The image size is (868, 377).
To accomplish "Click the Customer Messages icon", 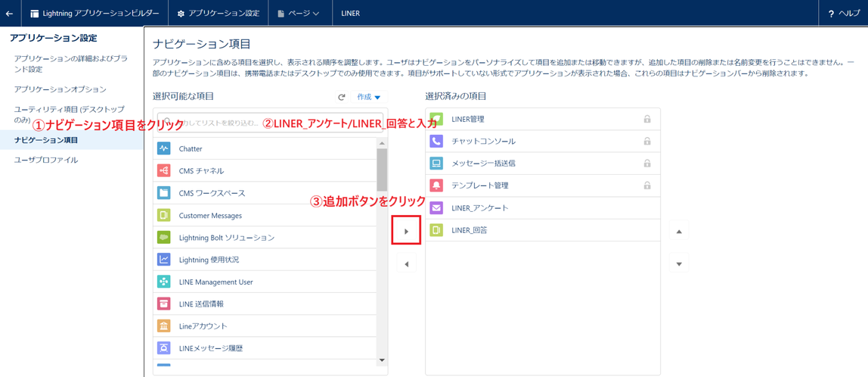I will pos(164,215).
